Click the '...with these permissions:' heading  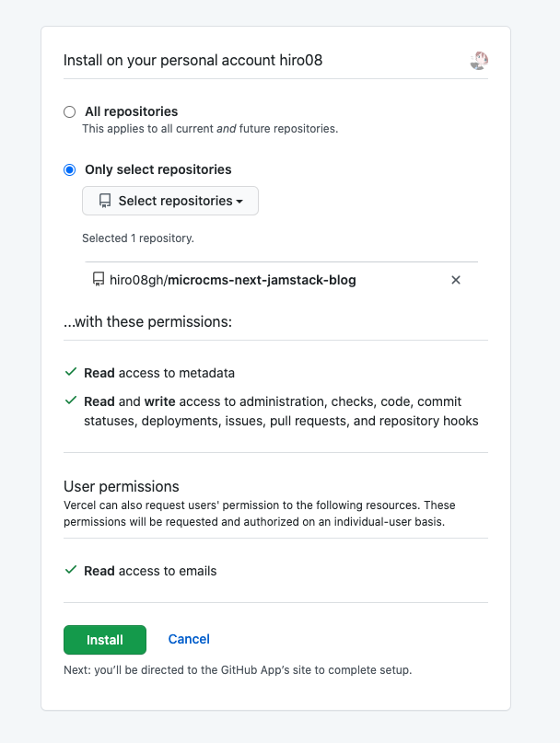[x=147, y=322]
